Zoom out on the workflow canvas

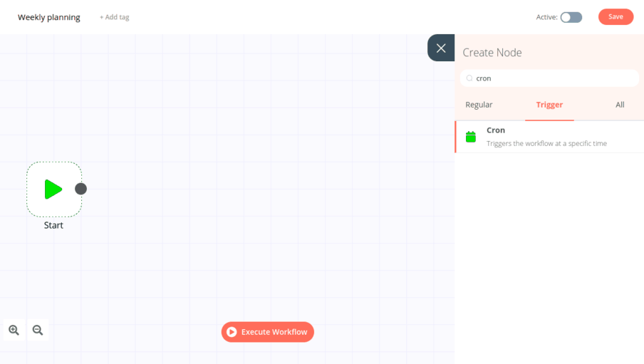[x=38, y=330]
